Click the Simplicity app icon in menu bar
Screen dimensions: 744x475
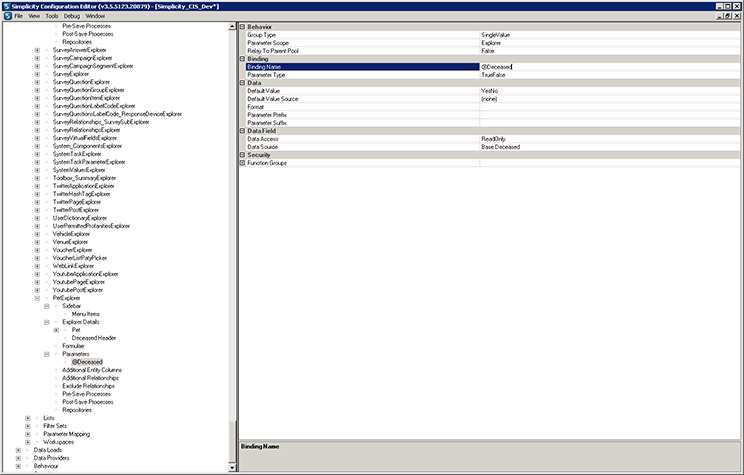click(8, 16)
